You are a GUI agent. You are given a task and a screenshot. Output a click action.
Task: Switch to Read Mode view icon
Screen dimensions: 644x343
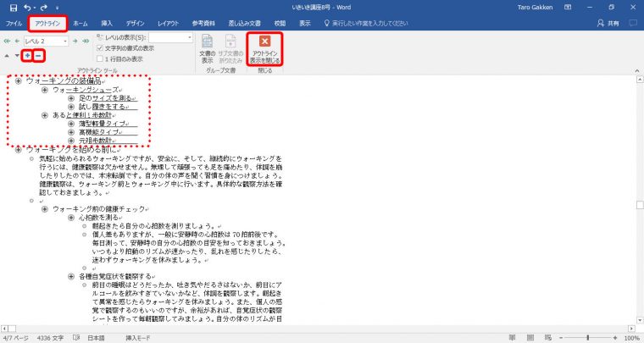[x=513, y=338]
